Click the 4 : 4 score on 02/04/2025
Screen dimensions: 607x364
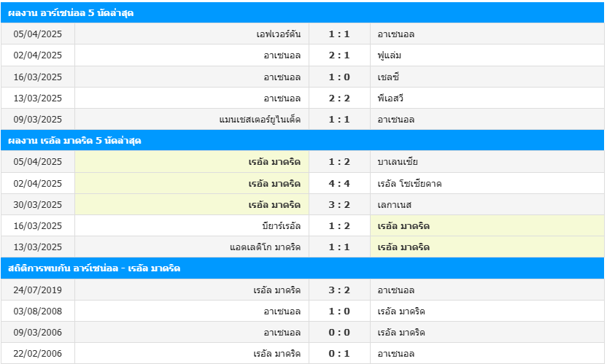[x=339, y=184]
